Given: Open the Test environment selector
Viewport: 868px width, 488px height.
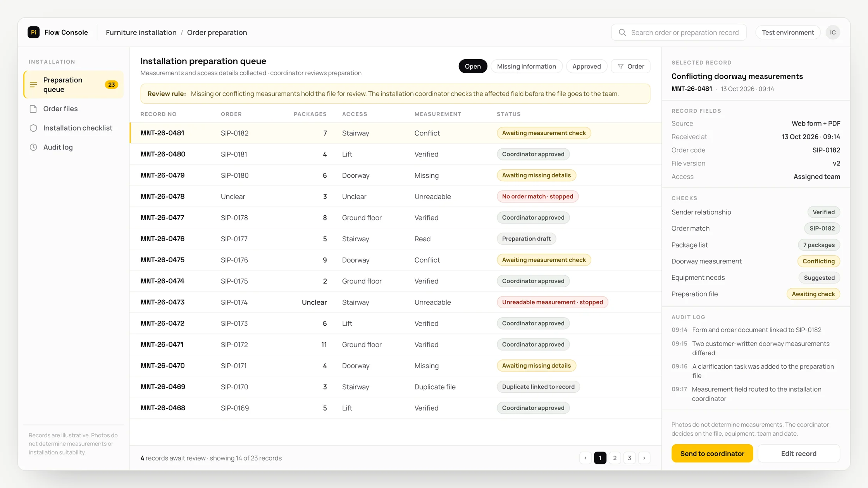Looking at the screenshot, I should pyautogui.click(x=788, y=33).
